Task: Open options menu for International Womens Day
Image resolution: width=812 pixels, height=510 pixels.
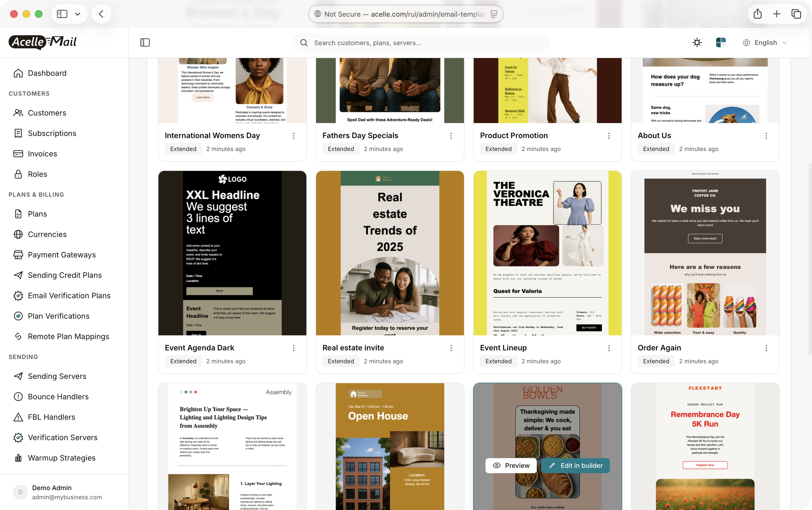Action: pos(293,136)
